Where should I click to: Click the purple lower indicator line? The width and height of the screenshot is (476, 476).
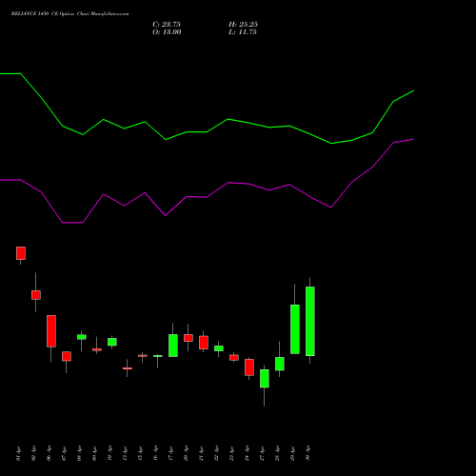coord(207,197)
